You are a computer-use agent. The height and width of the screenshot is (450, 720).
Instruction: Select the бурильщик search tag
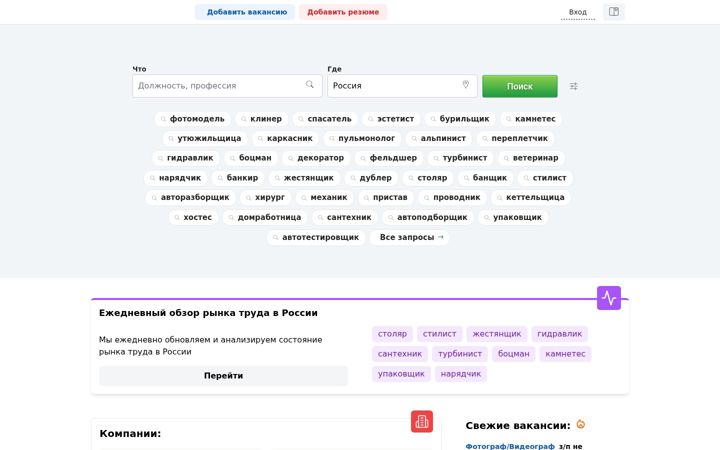[460, 119]
